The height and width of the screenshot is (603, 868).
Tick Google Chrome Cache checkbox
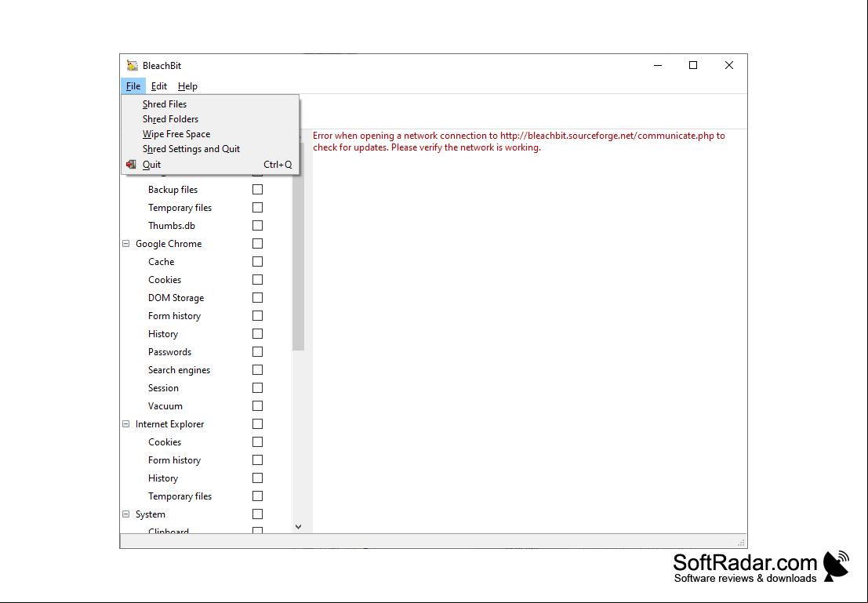tap(257, 261)
